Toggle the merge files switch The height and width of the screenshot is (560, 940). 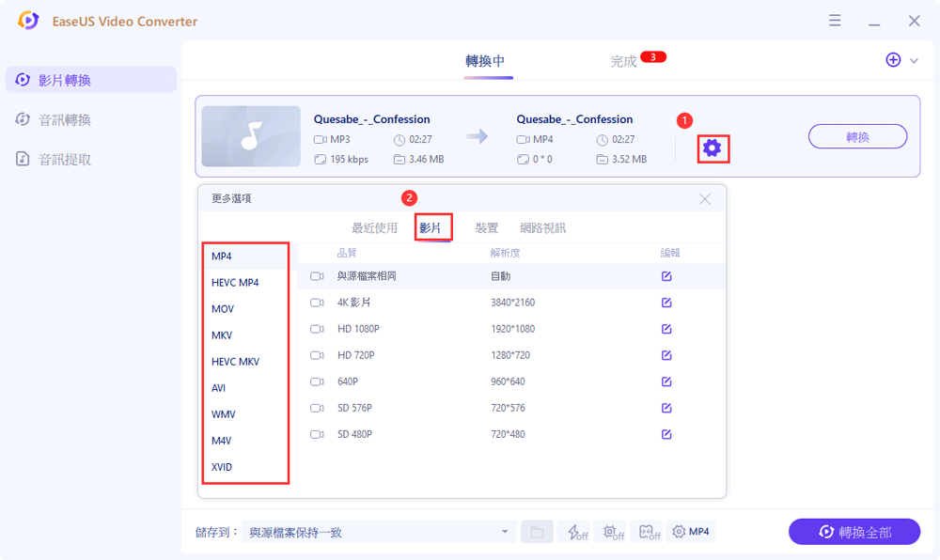[648, 533]
